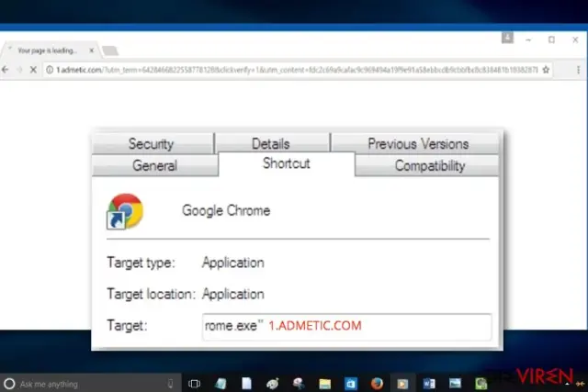Open the Windows Store taskbar icon
This screenshot has width=588, height=392.
click(351, 384)
